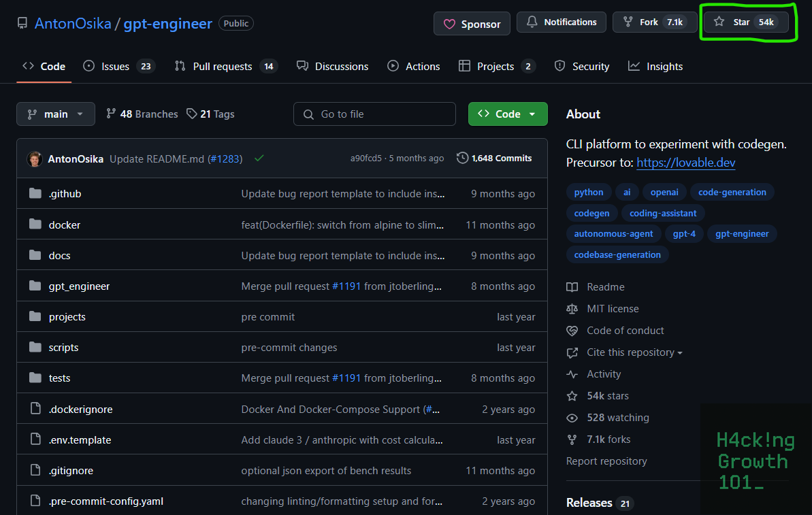812x515 pixels.
Task: Select the autonomous-agent topic tag
Action: pyautogui.click(x=614, y=234)
